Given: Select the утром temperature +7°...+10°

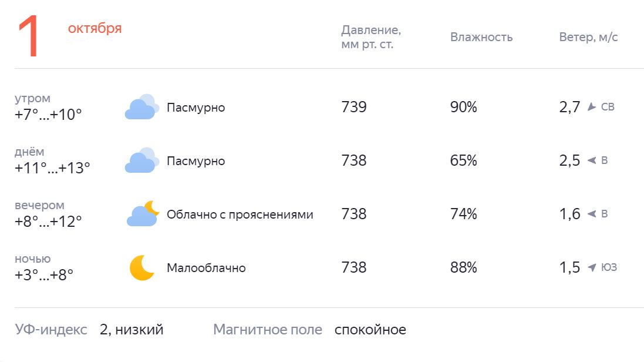Looking at the screenshot, I should tap(48, 115).
